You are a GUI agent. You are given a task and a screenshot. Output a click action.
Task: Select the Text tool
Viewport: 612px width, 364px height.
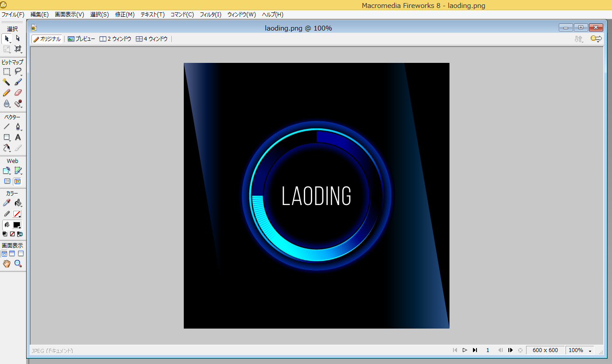18,137
